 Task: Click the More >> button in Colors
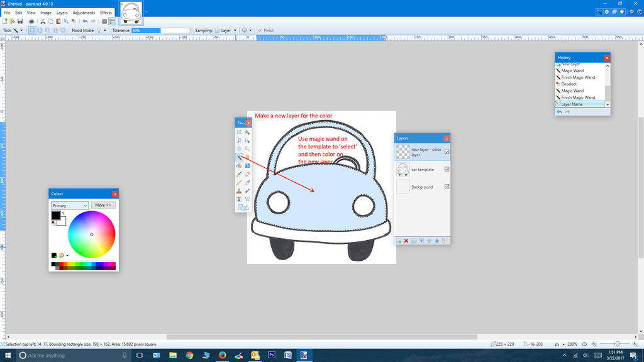103,204
